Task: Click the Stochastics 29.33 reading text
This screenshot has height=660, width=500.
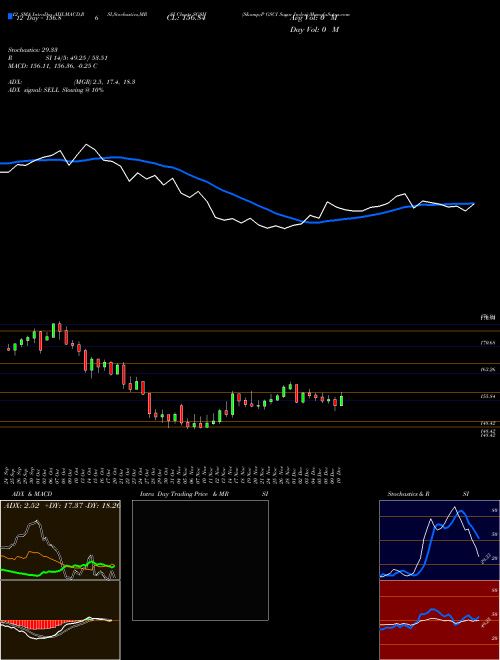Action: 33,50
